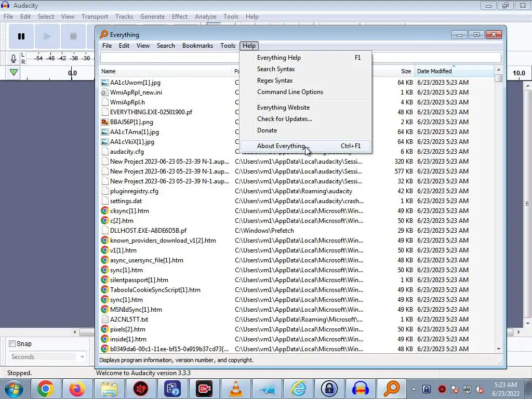532x399 pixels.
Task: Select Search Syntax menu entry
Action: tap(305, 69)
